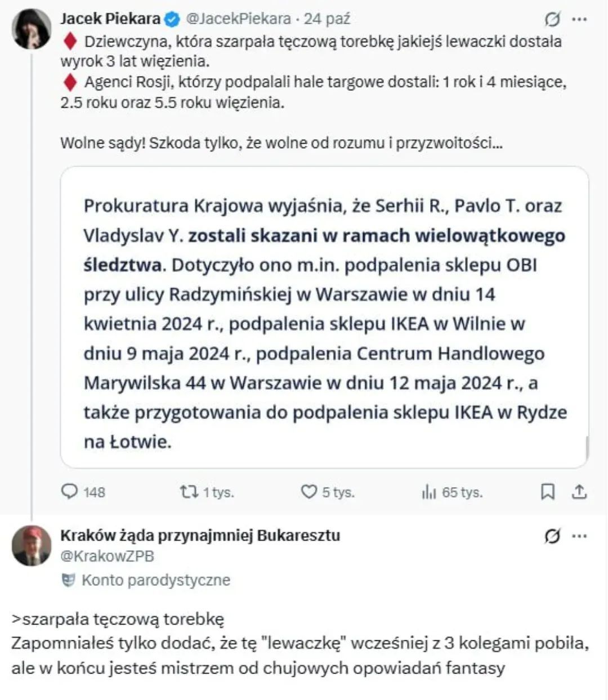Open the @JacekPiekara handle link
Viewport: 608px width, 700px height.
(x=238, y=19)
